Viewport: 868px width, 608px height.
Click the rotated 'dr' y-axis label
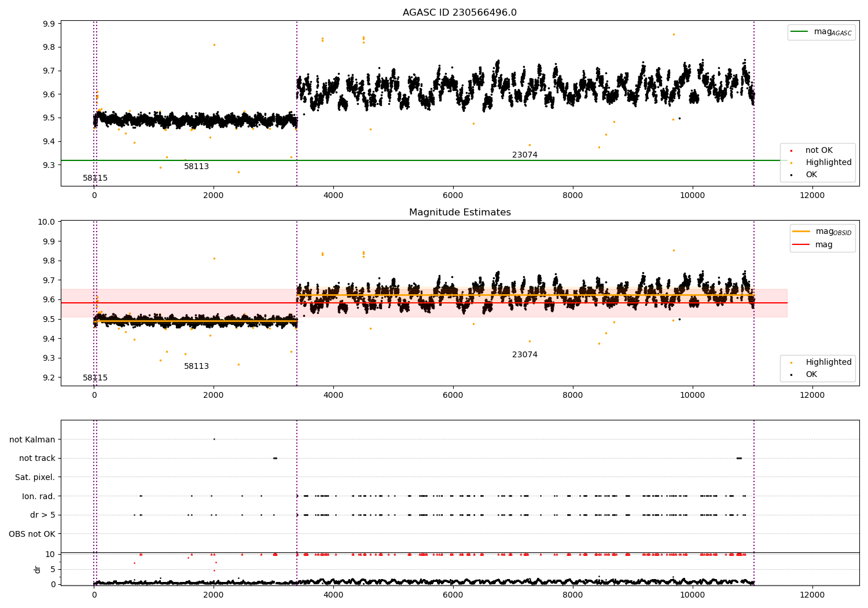coord(38,569)
